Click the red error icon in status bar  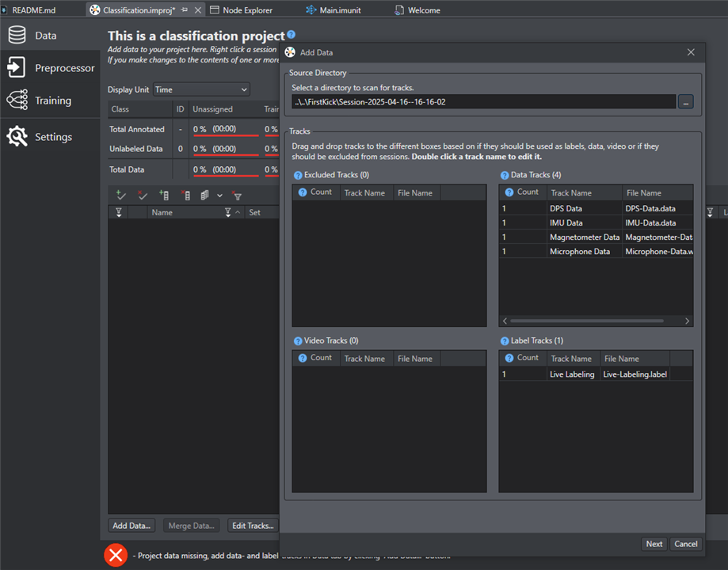pyautogui.click(x=116, y=555)
